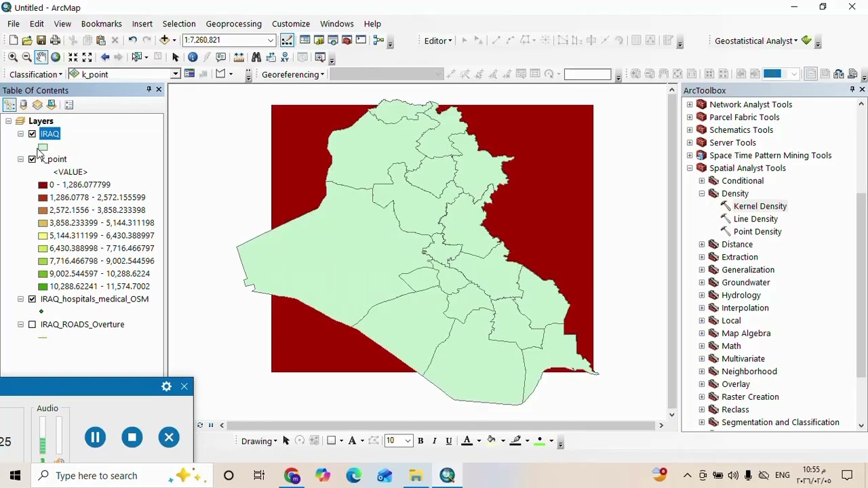Select the Zoom Out tool
The height and width of the screenshot is (488, 868).
27,58
